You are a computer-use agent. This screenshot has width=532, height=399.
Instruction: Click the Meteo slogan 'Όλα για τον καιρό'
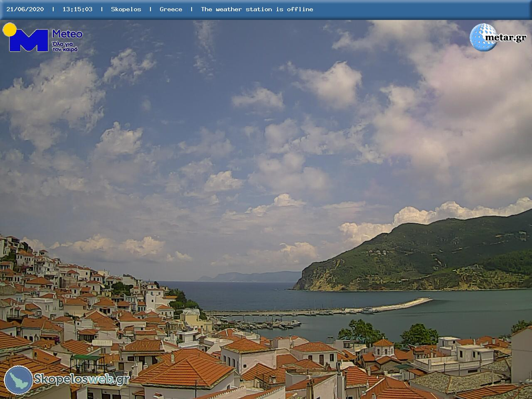click(65, 46)
